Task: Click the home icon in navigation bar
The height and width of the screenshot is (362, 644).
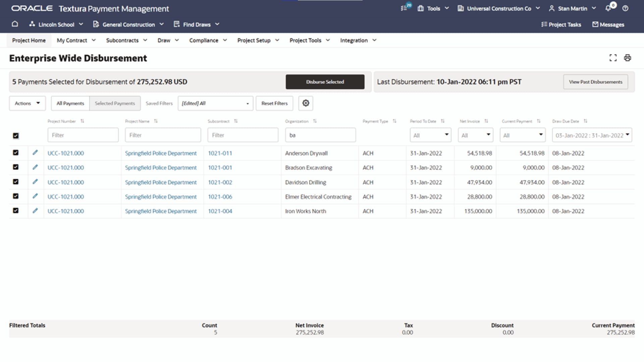Action: coord(15,24)
